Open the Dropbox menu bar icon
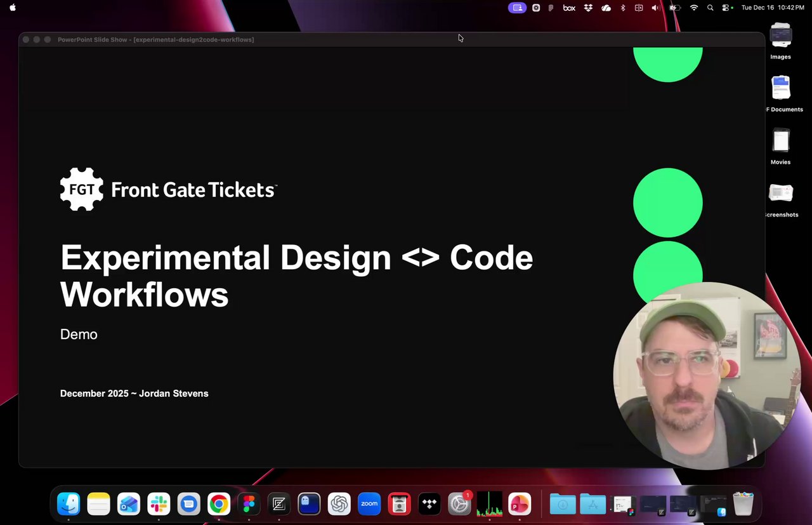 tap(588, 8)
